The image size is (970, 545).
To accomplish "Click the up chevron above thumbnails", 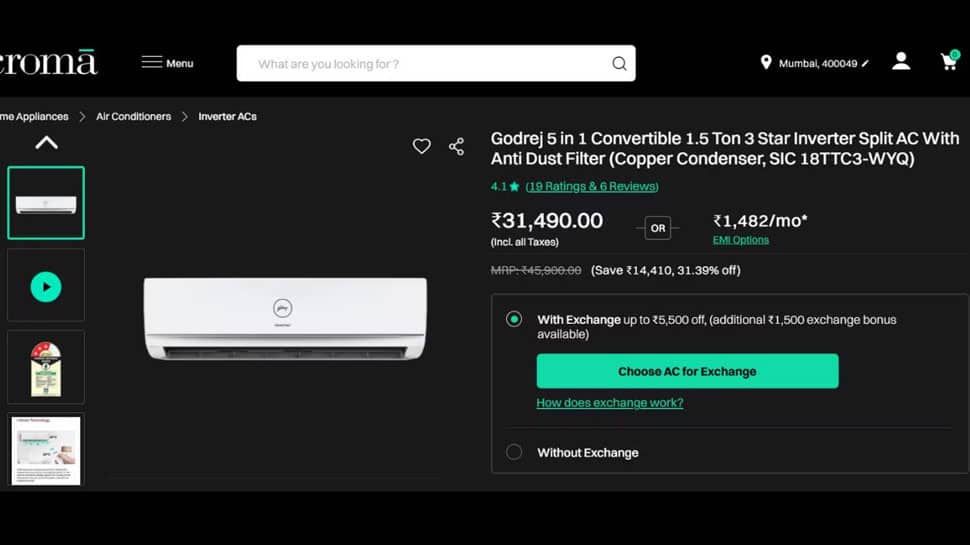I will 46,143.
